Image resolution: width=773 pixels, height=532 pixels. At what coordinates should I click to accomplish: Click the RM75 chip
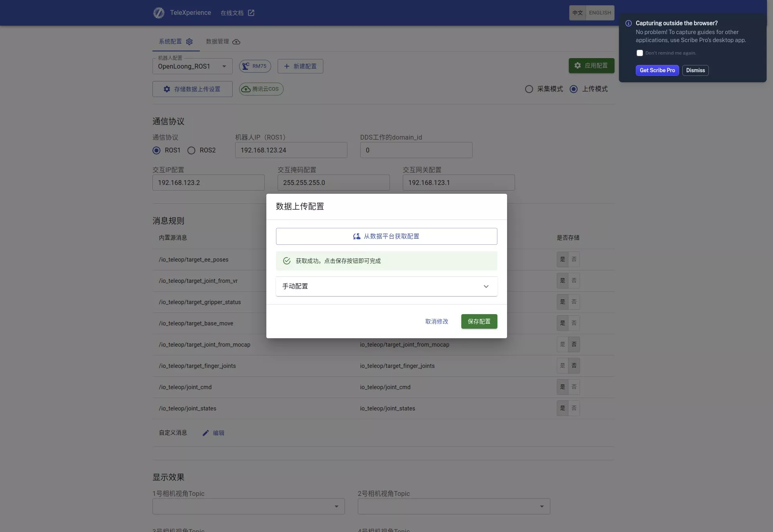click(255, 66)
